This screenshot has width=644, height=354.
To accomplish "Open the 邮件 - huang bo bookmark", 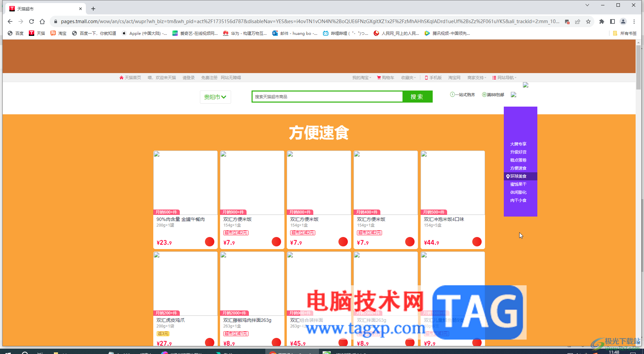I will point(295,33).
